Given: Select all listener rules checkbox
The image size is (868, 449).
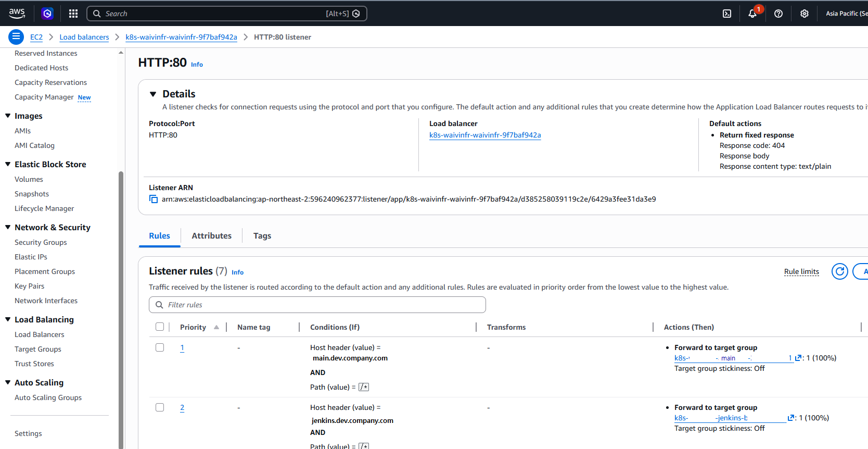Looking at the screenshot, I should 160,327.
